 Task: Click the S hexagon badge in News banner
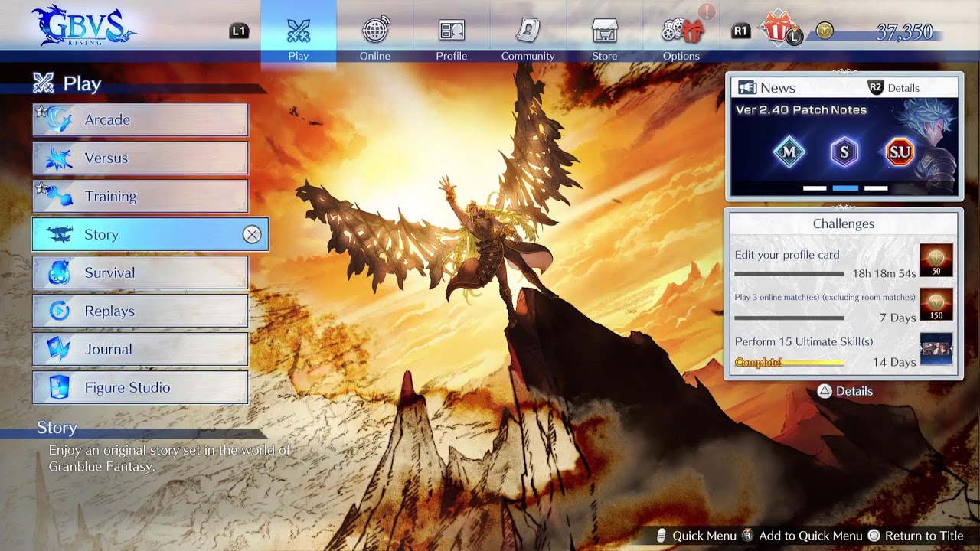(x=844, y=152)
